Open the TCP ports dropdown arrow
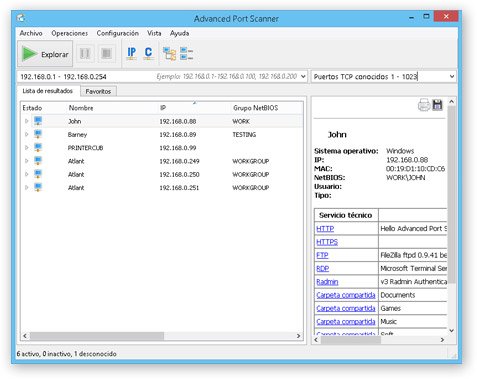Viewport: 477px width, 379px height. (x=452, y=76)
